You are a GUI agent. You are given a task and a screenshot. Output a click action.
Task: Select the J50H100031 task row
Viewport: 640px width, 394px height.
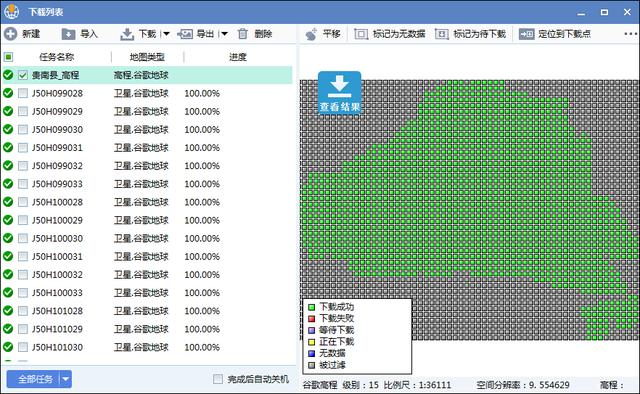147,256
